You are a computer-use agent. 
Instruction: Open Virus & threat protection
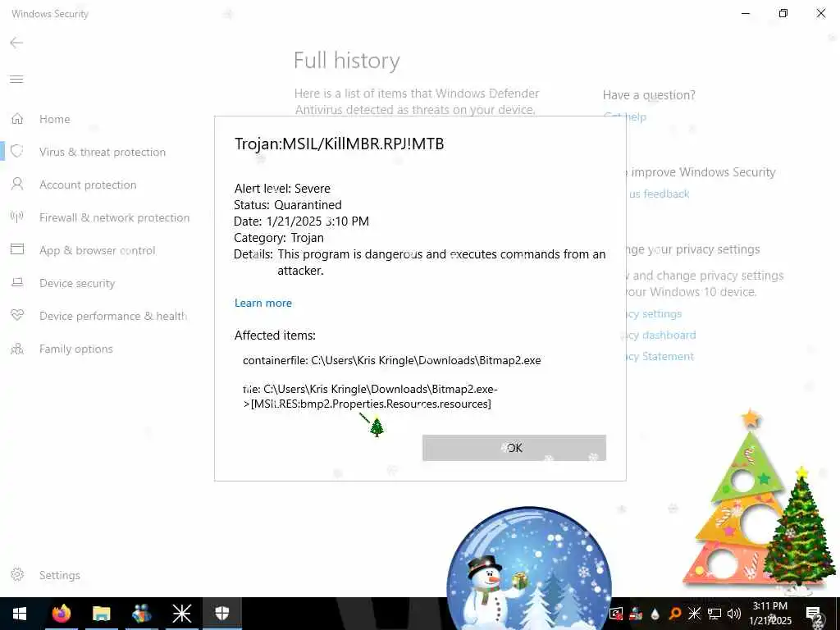click(103, 152)
